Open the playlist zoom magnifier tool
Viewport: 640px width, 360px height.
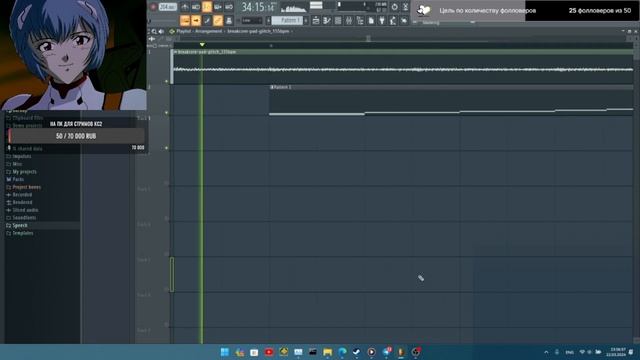(x=154, y=31)
